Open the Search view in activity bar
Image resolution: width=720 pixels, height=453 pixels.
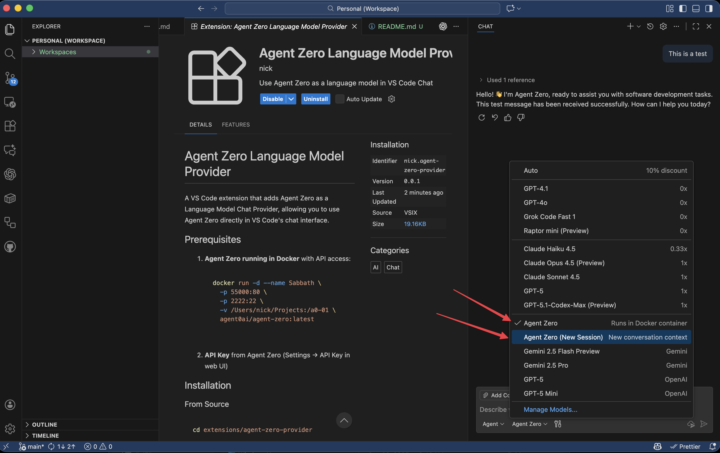coord(10,54)
